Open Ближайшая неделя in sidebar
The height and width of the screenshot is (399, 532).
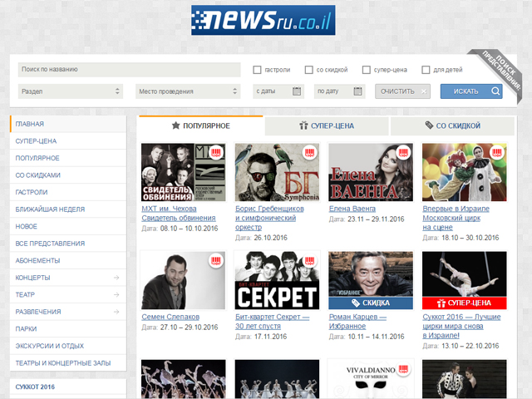click(x=68, y=209)
